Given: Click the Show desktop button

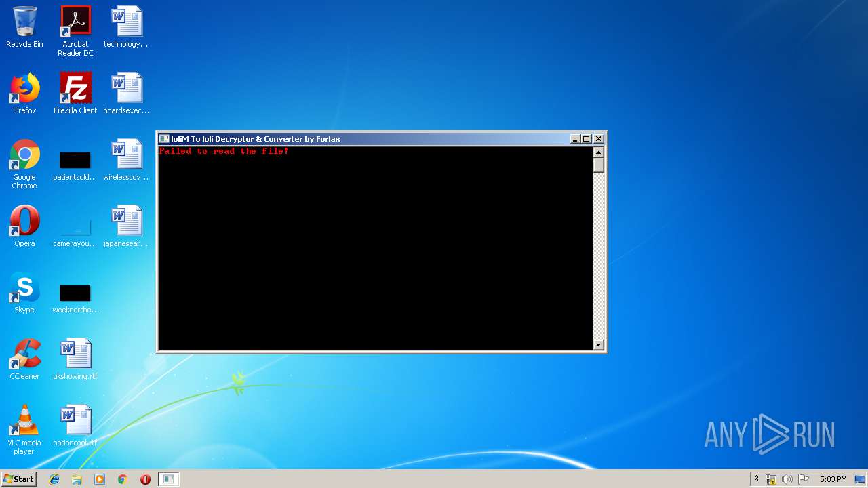Looking at the screenshot, I should click(x=861, y=479).
